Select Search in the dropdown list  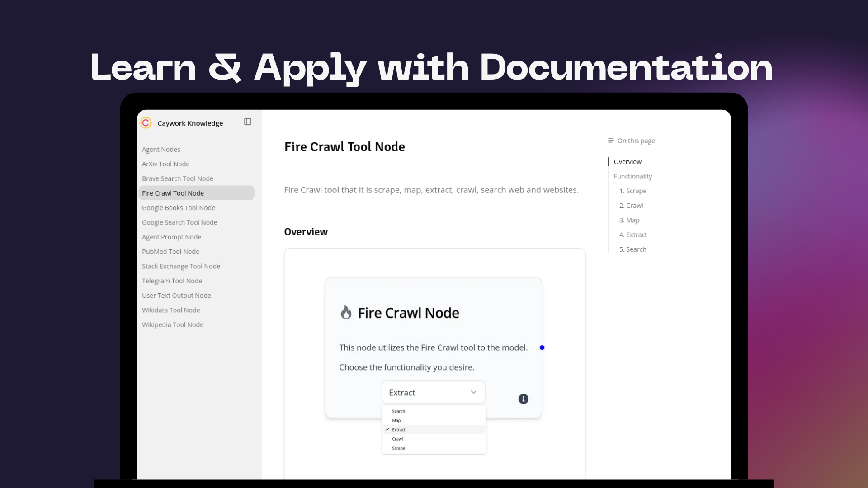(398, 411)
